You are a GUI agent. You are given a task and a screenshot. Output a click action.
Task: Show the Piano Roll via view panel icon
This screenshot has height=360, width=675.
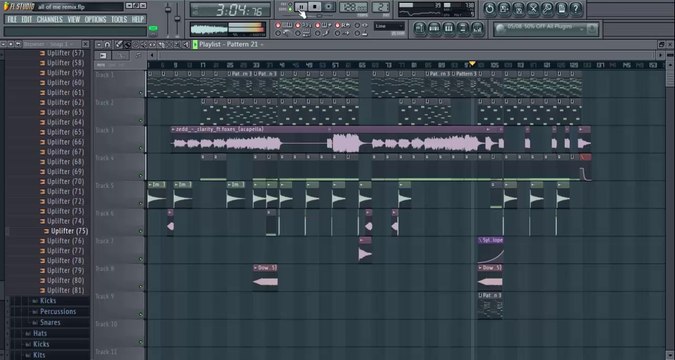click(449, 28)
